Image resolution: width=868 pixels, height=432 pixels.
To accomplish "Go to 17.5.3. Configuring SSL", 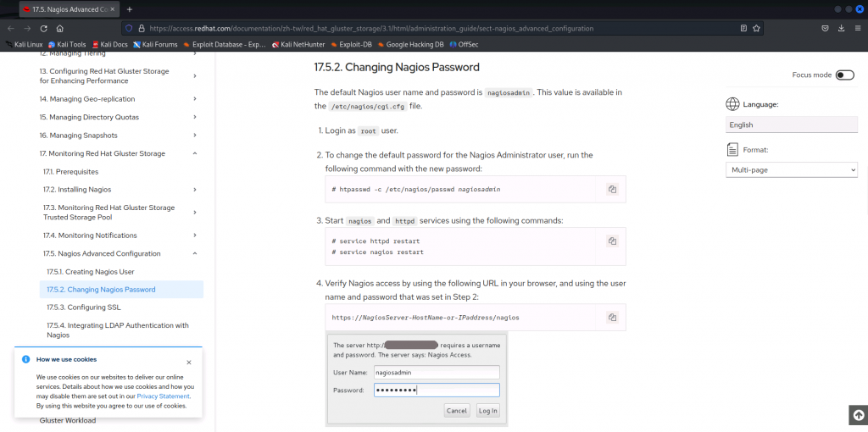I will (x=84, y=307).
